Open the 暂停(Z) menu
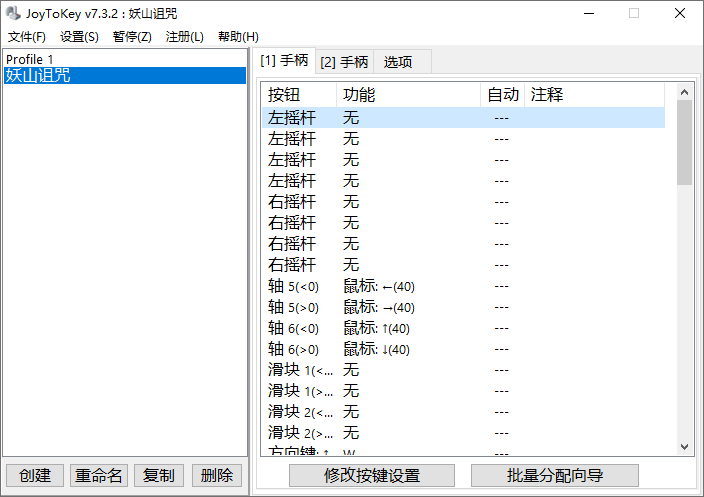The image size is (704, 497). (132, 37)
